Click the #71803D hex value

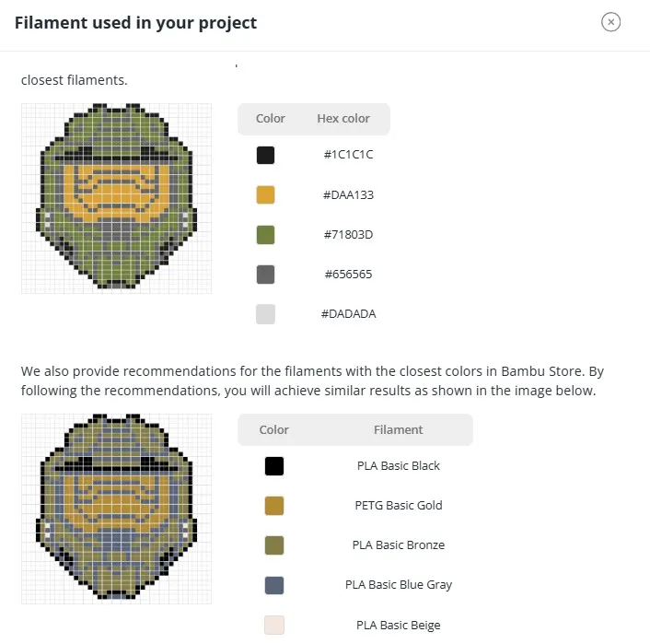coord(348,235)
